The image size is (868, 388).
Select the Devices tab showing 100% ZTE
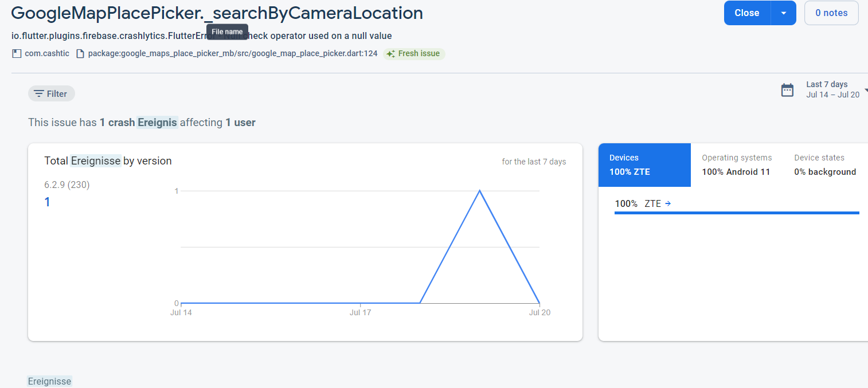(x=644, y=164)
